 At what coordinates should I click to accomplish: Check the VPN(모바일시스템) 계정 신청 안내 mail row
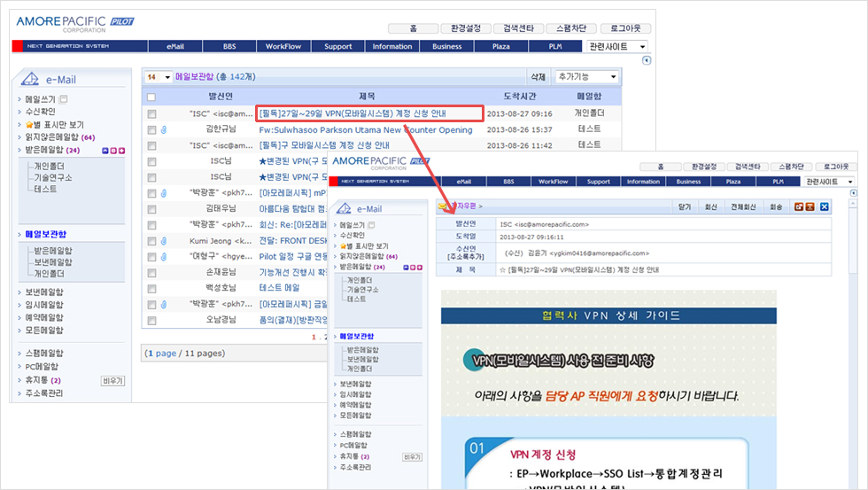(151, 114)
